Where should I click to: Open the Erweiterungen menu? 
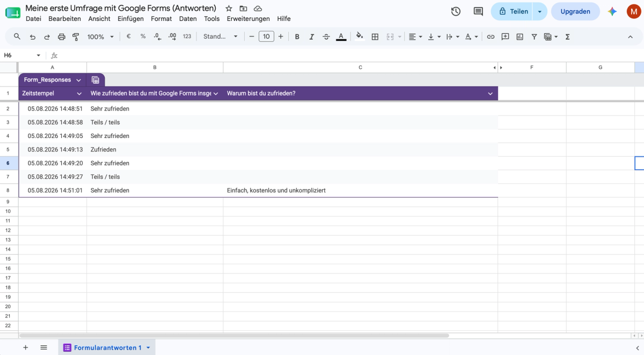[248, 19]
